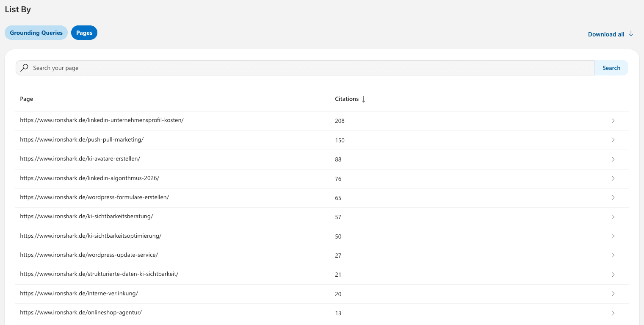Viewport: 644px width, 325px height.
Task: Click the download arrow icon beside Download all
Action: [x=631, y=34]
